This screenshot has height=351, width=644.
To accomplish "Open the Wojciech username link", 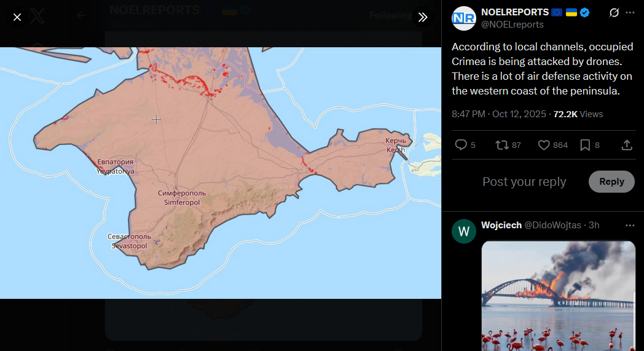I will tap(501, 225).
